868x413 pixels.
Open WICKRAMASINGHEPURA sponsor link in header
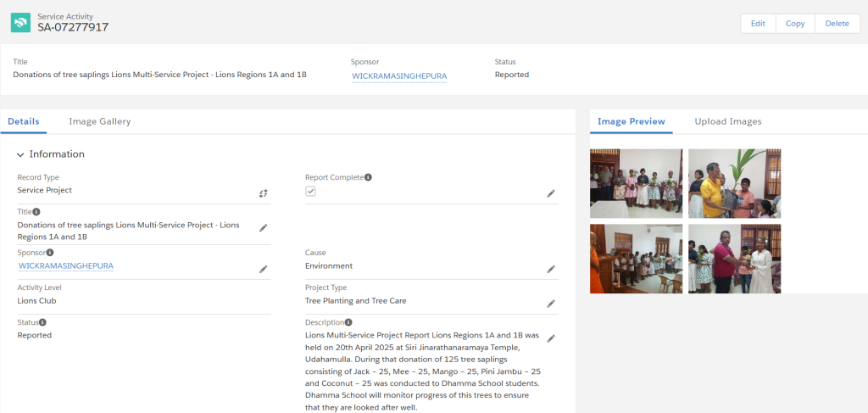point(399,75)
